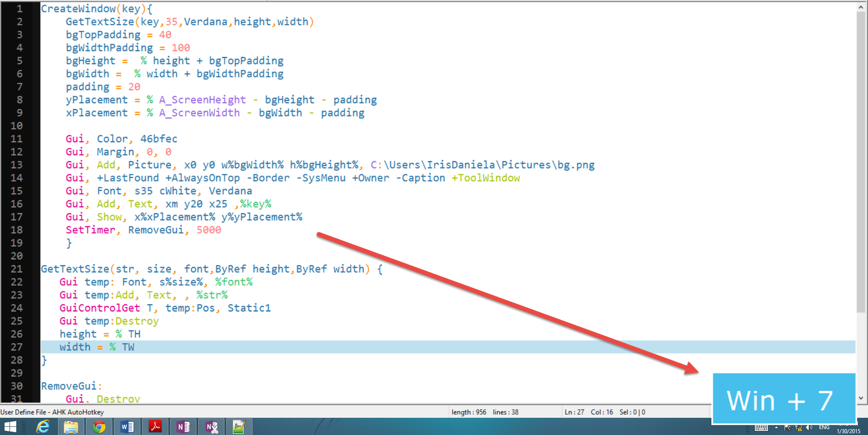
Task: Click the Action Center flag icon in tray
Action: point(788,428)
